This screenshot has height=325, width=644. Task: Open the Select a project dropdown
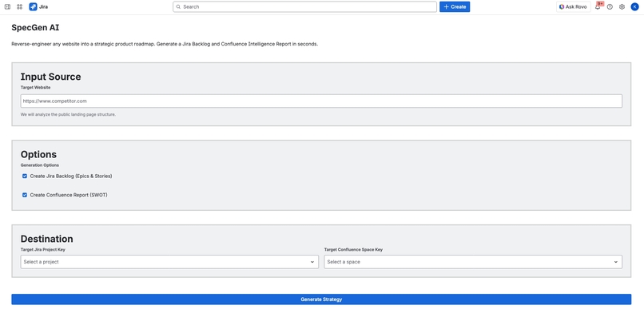pyautogui.click(x=169, y=262)
